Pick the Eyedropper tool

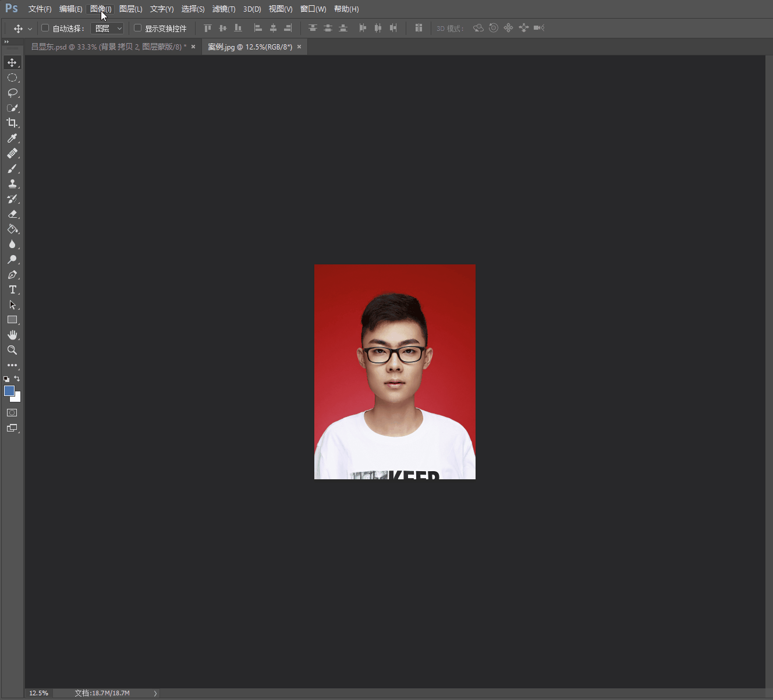12,138
